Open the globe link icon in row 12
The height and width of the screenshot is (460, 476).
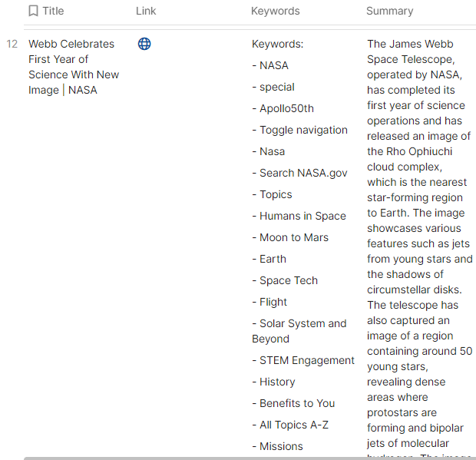click(x=144, y=44)
